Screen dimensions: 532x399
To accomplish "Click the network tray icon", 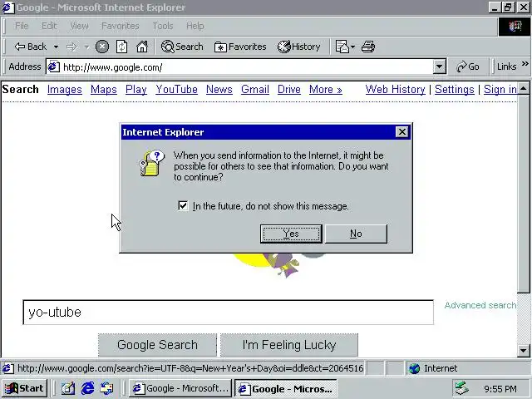I will tap(462, 388).
